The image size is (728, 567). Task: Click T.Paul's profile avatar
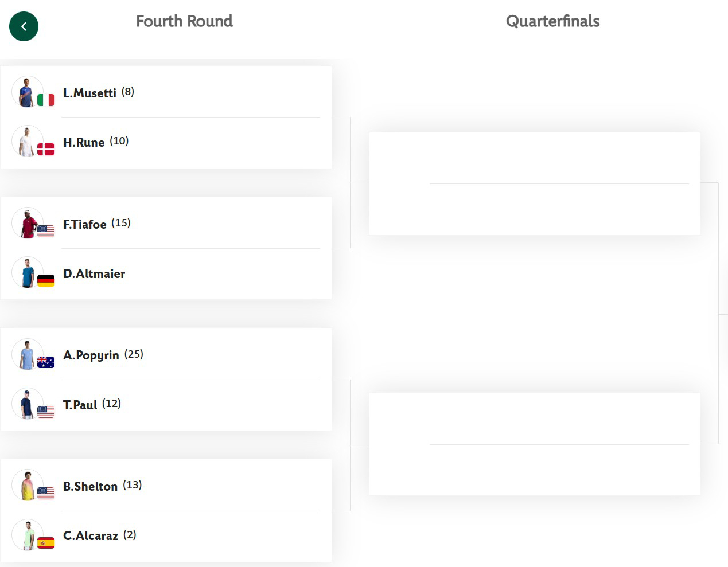27,404
